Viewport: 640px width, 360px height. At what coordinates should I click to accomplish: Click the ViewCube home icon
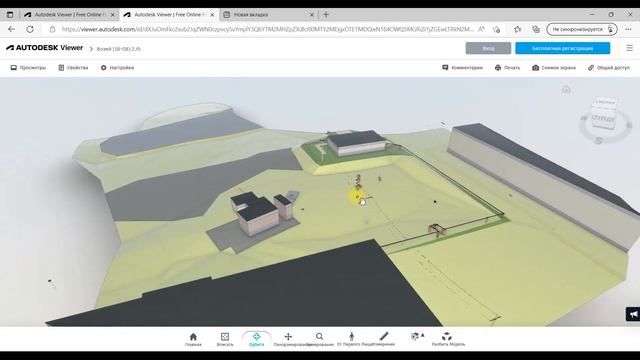(566, 89)
